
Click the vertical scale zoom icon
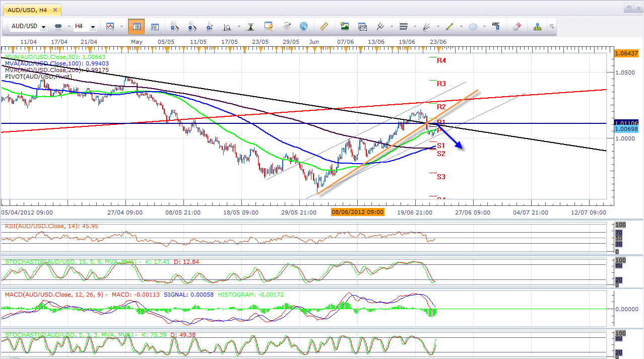click(227, 27)
